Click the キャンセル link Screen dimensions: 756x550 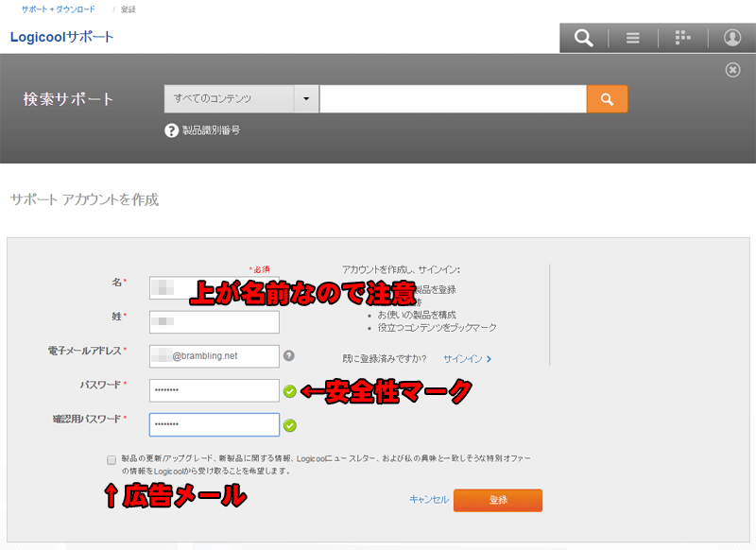(428, 500)
